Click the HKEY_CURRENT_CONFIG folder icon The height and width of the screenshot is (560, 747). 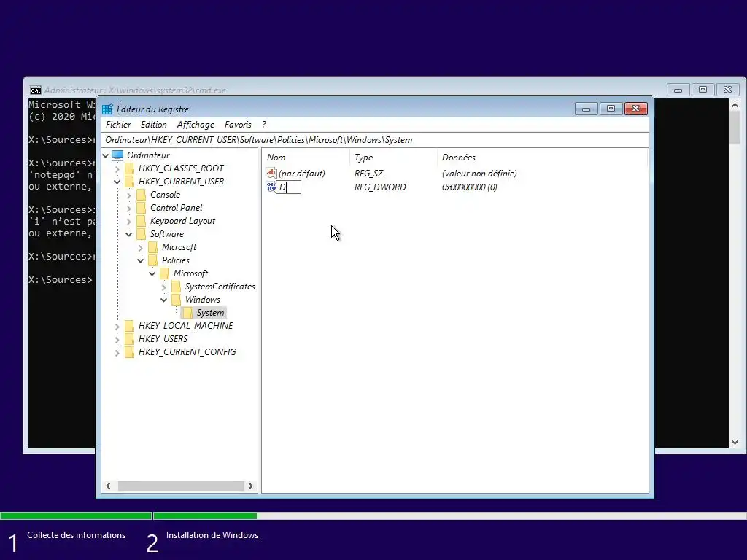(130, 352)
